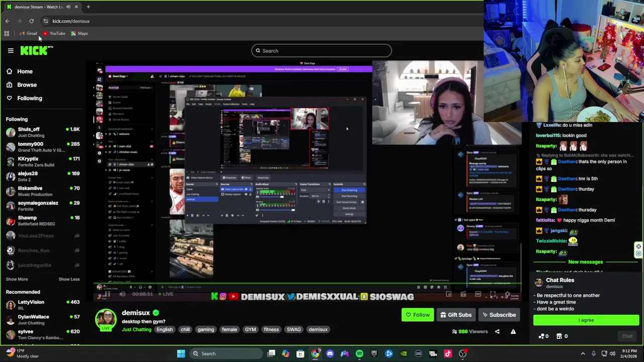The width and height of the screenshot is (644, 362).
Task: Report stream with warning triangle icon
Action: [513, 332]
